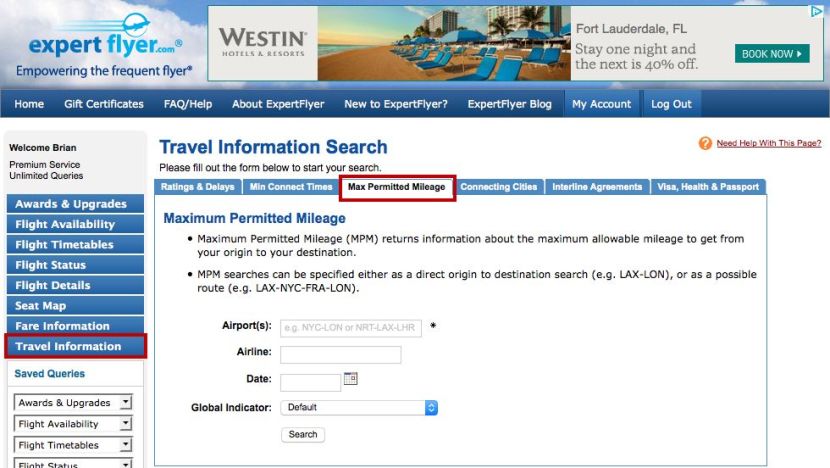Viewport: 830px width, 468px height.
Task: Focus the Airline text field
Action: click(x=340, y=355)
